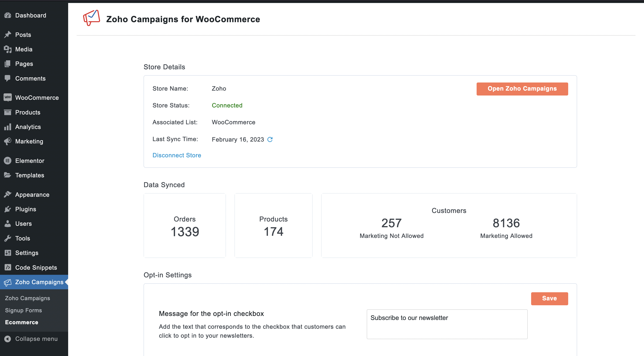Click the WooCommerce Woo icon
This screenshot has height=356, width=644.
8,97
